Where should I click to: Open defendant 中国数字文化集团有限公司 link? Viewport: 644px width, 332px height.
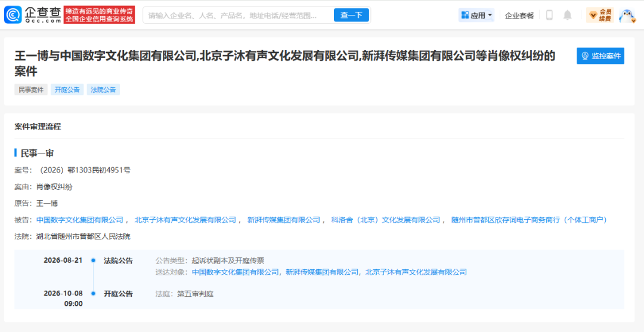(80, 220)
